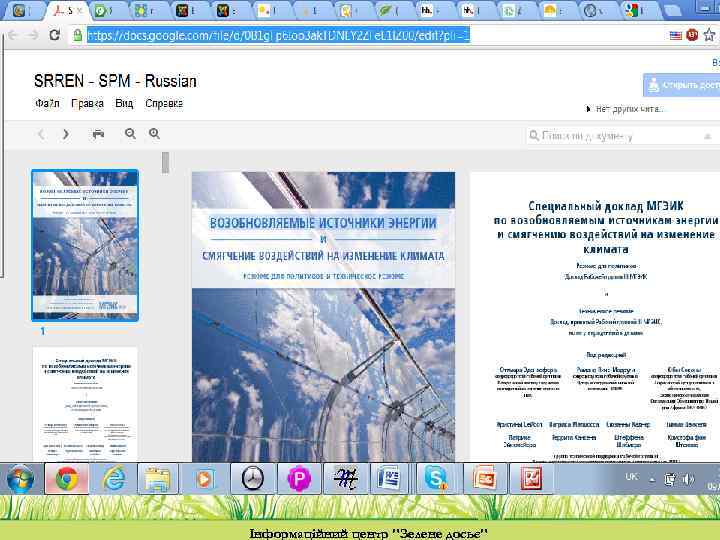Viewport: 720px width, 540px height.
Task: Go to previous page arrow in viewer toolbar
Action: [x=41, y=134]
